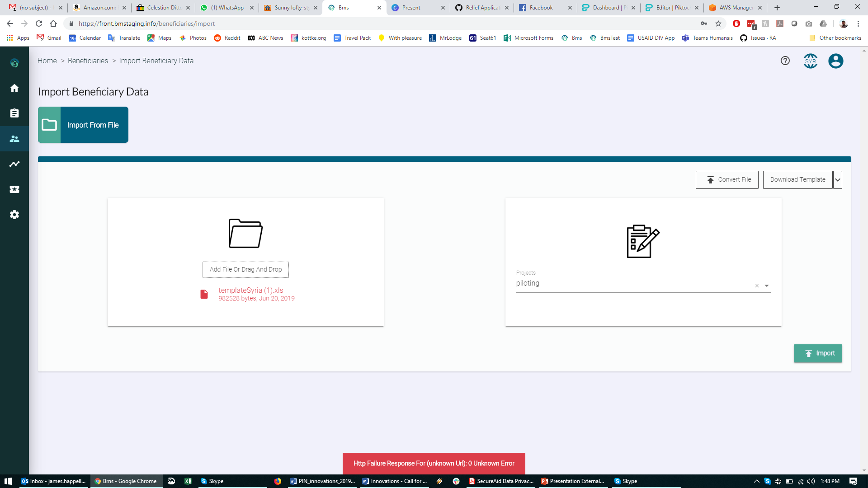Click the BMS logo at sidebar top

(14, 63)
